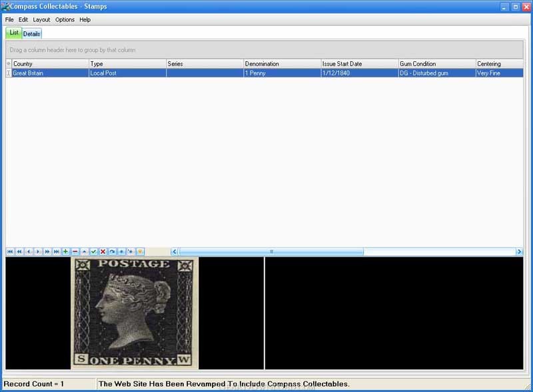Cancel edits with the red X icon
The image size is (533, 392).
tap(103, 252)
